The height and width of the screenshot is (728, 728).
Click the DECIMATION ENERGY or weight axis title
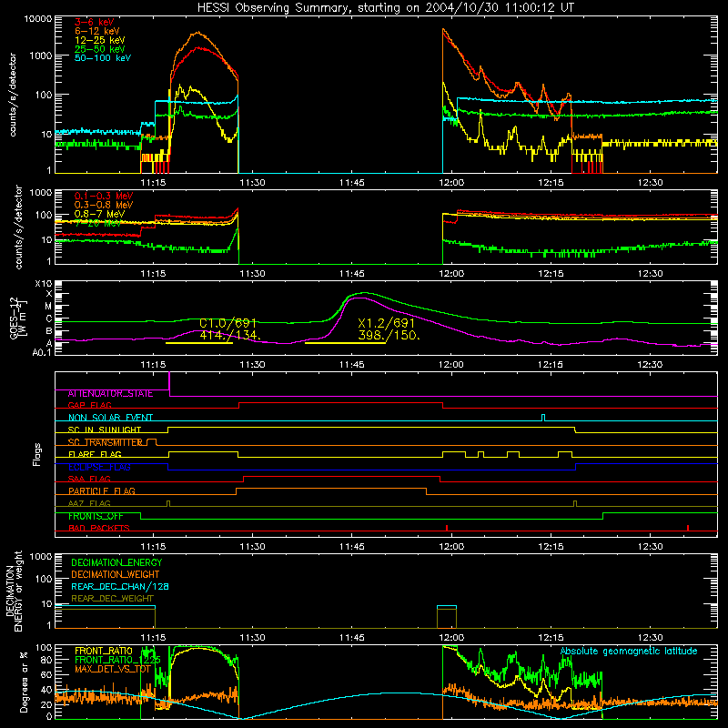coord(14,591)
